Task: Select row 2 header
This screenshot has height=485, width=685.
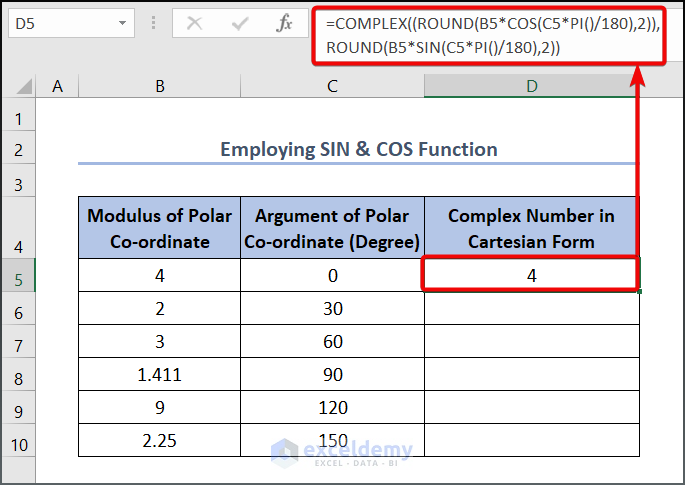Action: [18, 149]
